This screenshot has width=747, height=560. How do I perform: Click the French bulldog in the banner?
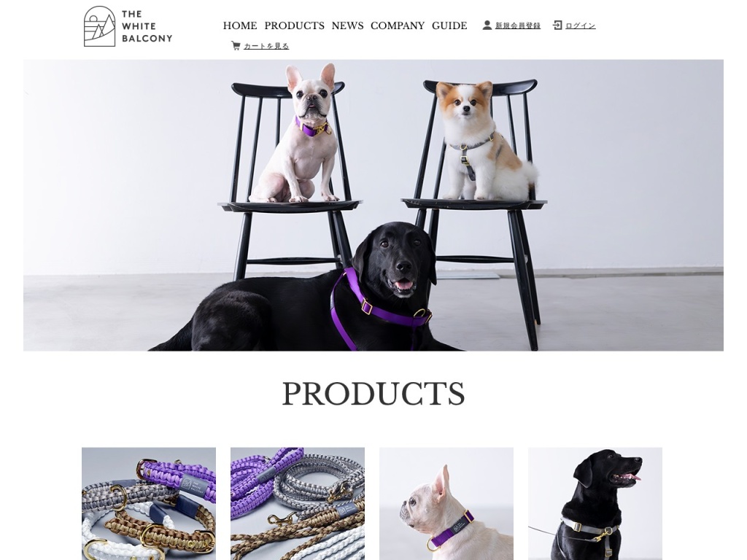click(x=301, y=133)
